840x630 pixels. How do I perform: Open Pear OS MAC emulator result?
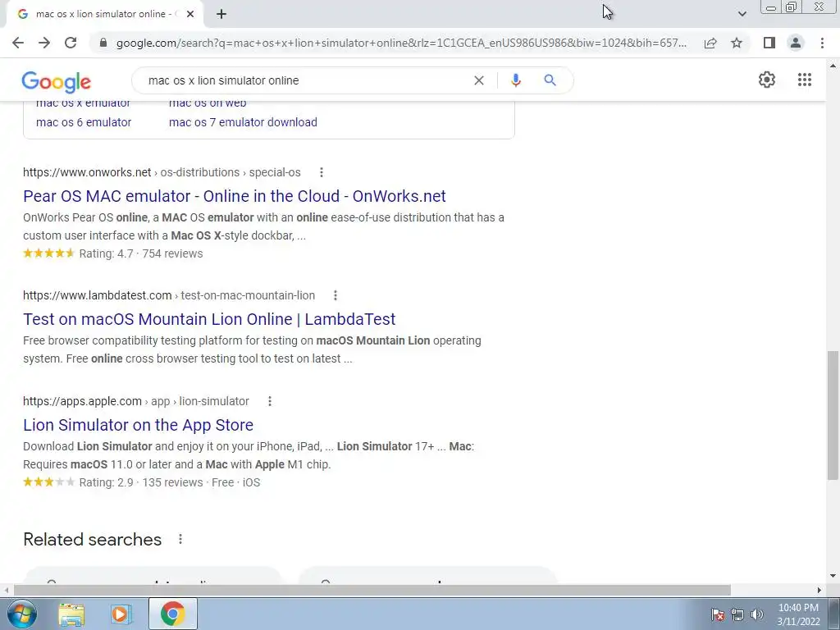[234, 196]
